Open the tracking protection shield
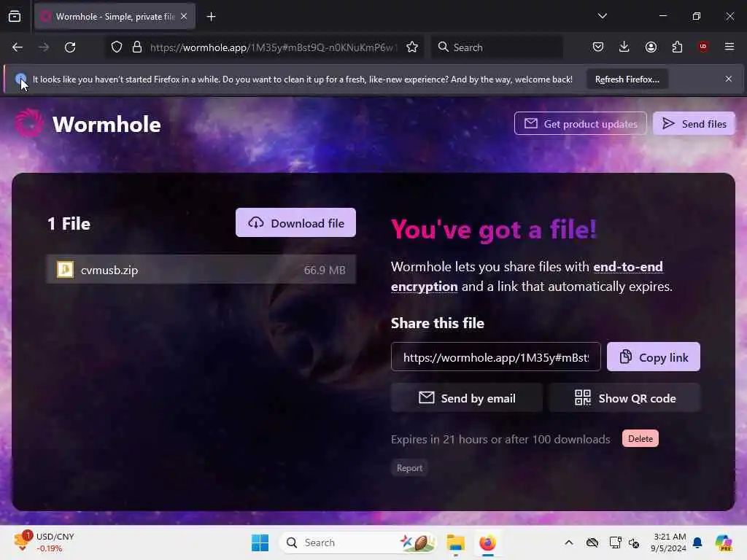The height and width of the screenshot is (560, 747). (117, 47)
